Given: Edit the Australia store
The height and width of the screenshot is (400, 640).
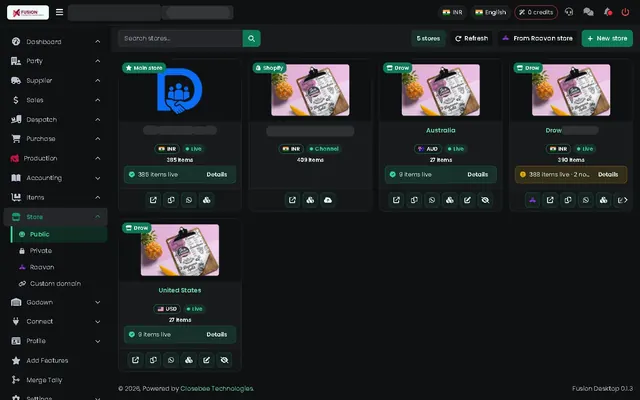Looking at the screenshot, I should coord(467,200).
